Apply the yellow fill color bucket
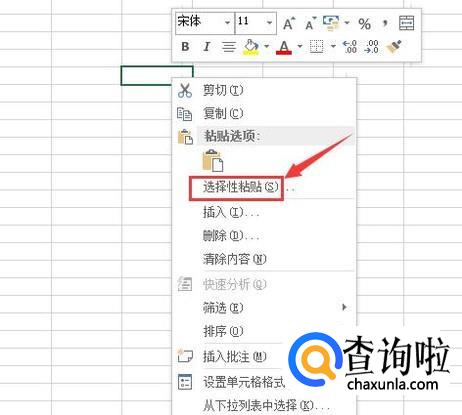This screenshot has height=415, width=462. (252, 47)
